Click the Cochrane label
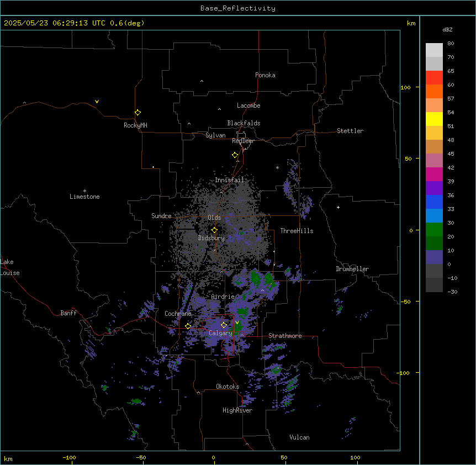This screenshot has width=476, height=465. 178,314
